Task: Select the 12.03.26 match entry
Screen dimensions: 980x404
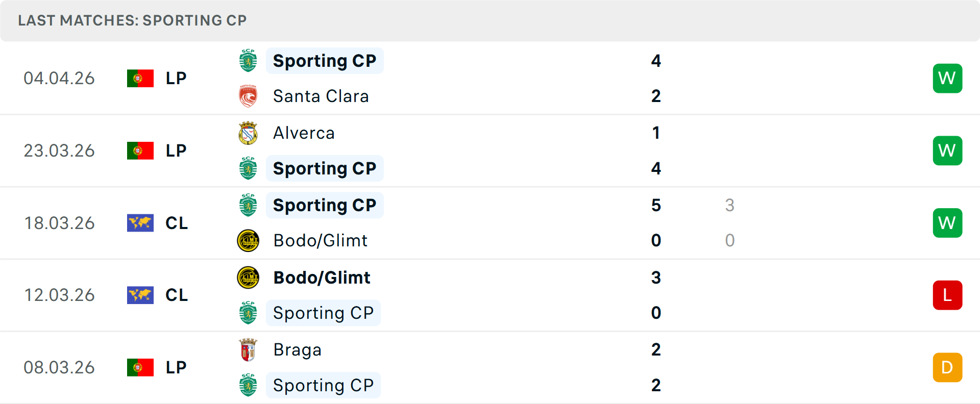Action: [59, 295]
